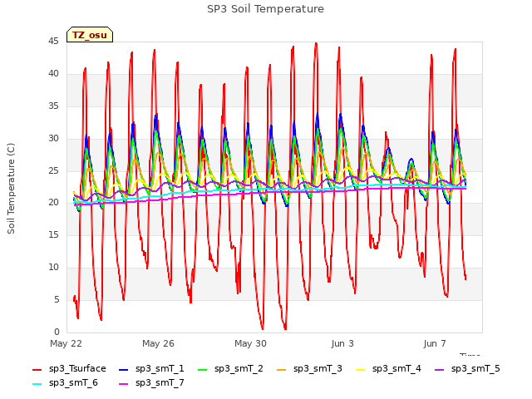Click the 35 y-axis tick label
The image size is (532, 399).
(x=53, y=106)
